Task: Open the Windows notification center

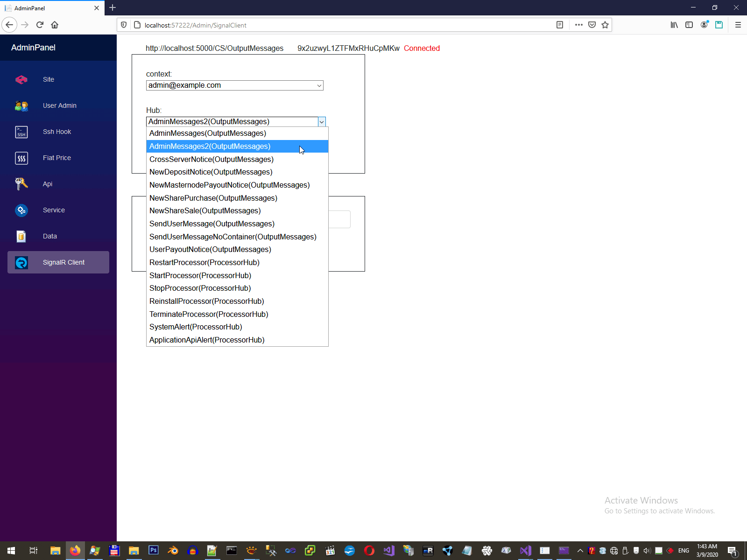Action: (x=733, y=551)
